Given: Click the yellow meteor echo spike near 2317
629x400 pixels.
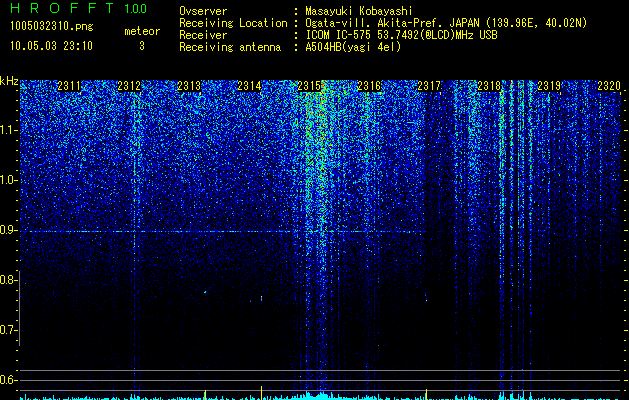Looking at the screenshot, I should tap(426, 394).
